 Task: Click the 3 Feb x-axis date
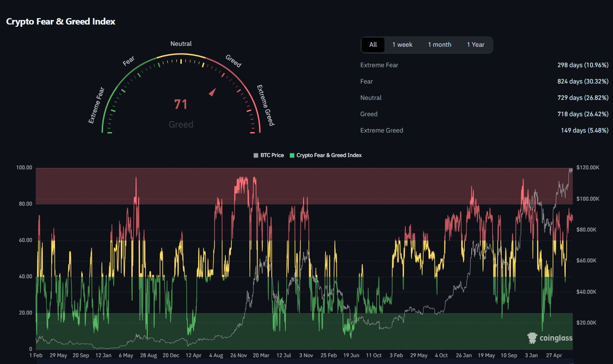(x=396, y=355)
